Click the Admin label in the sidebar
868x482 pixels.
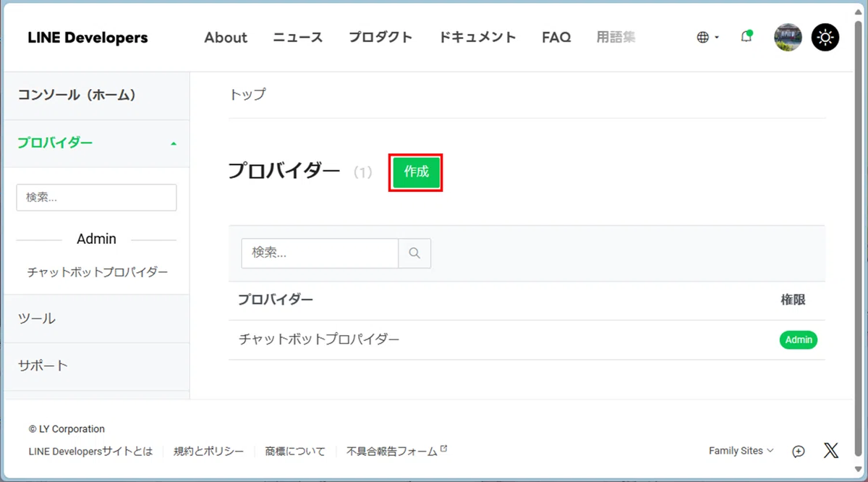tap(96, 239)
